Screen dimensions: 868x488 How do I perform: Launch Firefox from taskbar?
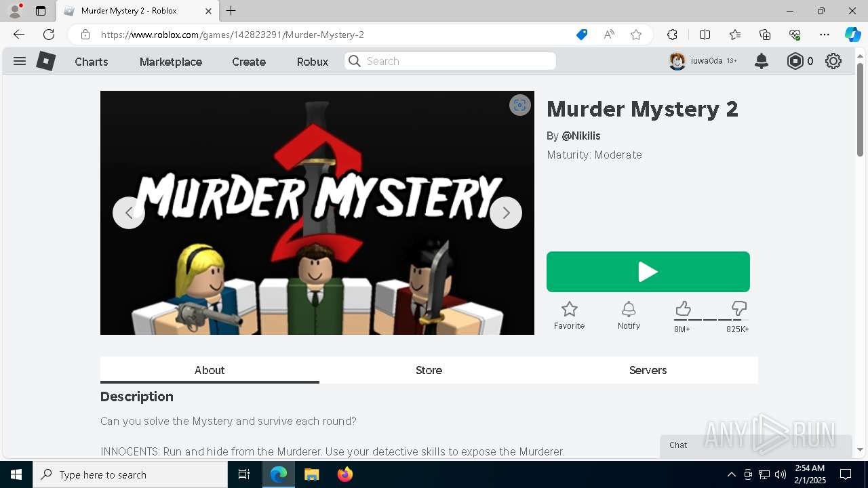pyautogui.click(x=344, y=474)
